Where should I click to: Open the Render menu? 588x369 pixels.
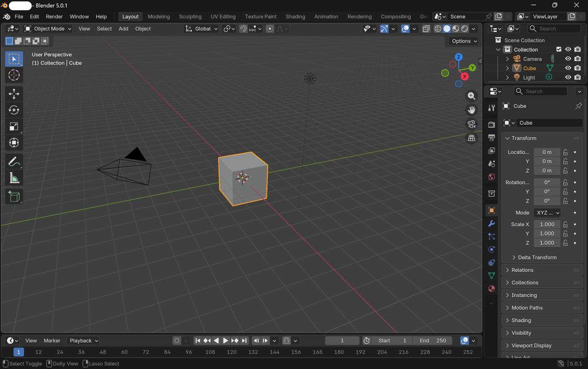click(x=54, y=17)
